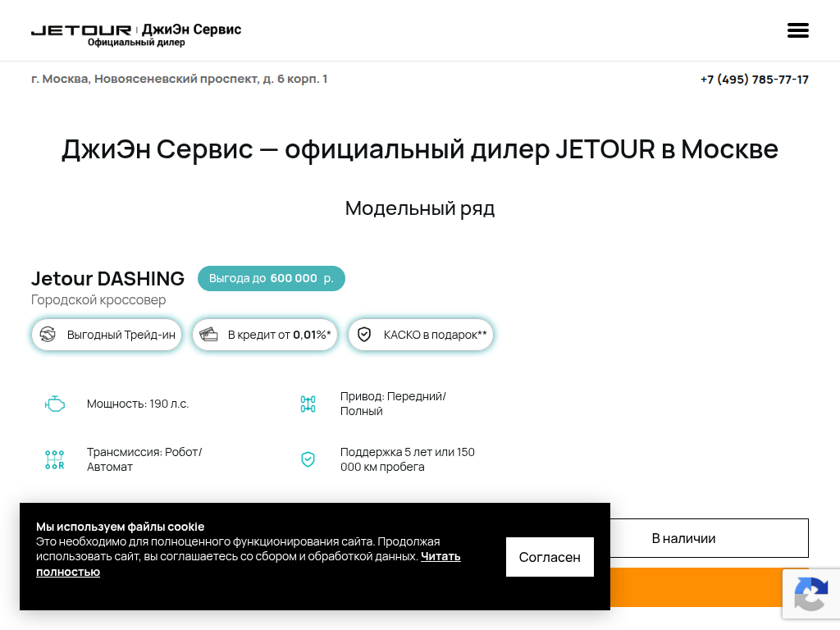Click the drivetrain (Привод) icon

click(308, 404)
